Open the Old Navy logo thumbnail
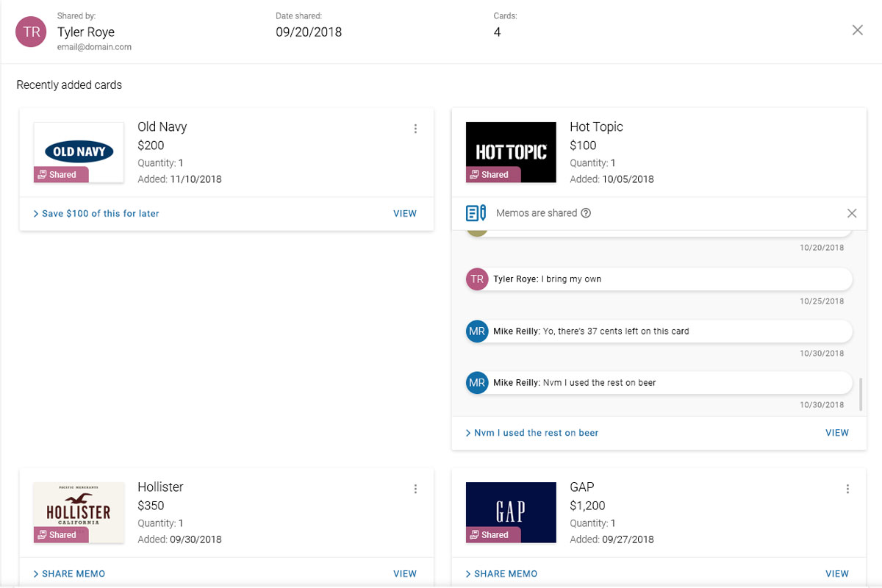 [x=79, y=152]
